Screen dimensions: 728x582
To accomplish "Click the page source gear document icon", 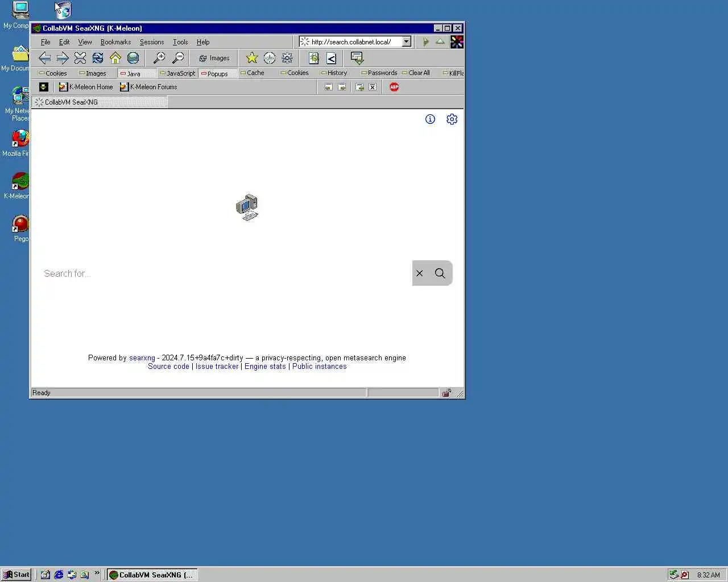I will pyautogui.click(x=313, y=58).
